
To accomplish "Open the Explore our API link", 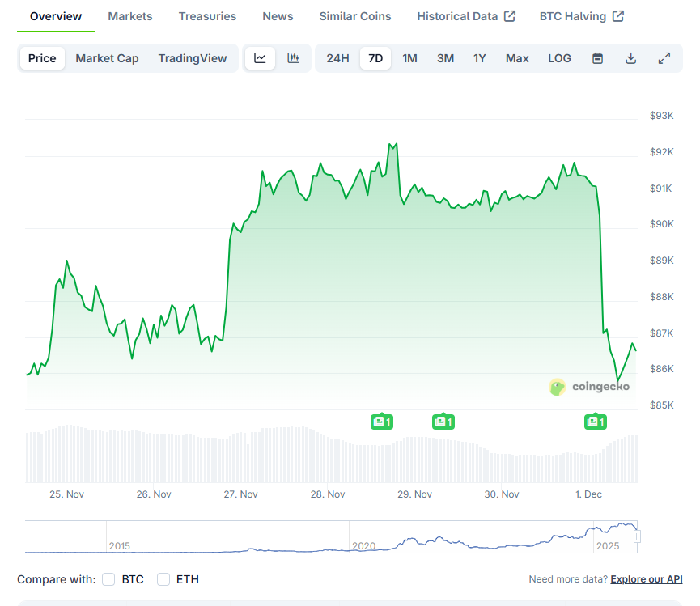I will pos(646,579).
